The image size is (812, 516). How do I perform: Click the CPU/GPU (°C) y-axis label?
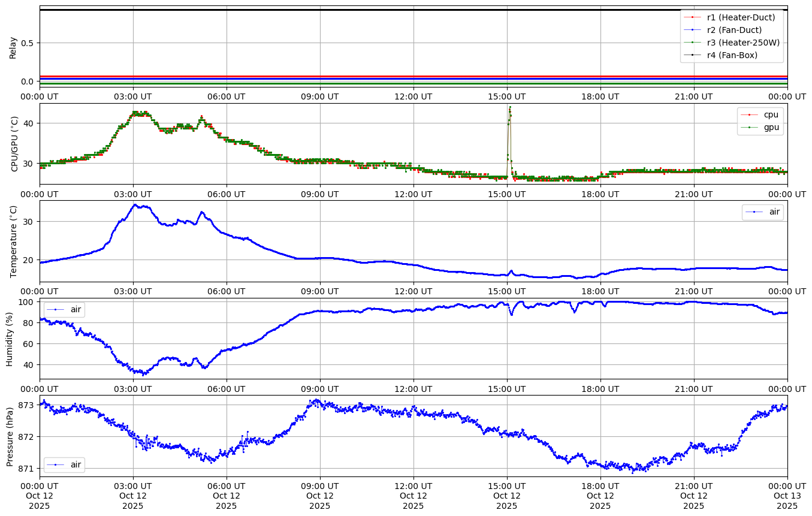(15, 144)
